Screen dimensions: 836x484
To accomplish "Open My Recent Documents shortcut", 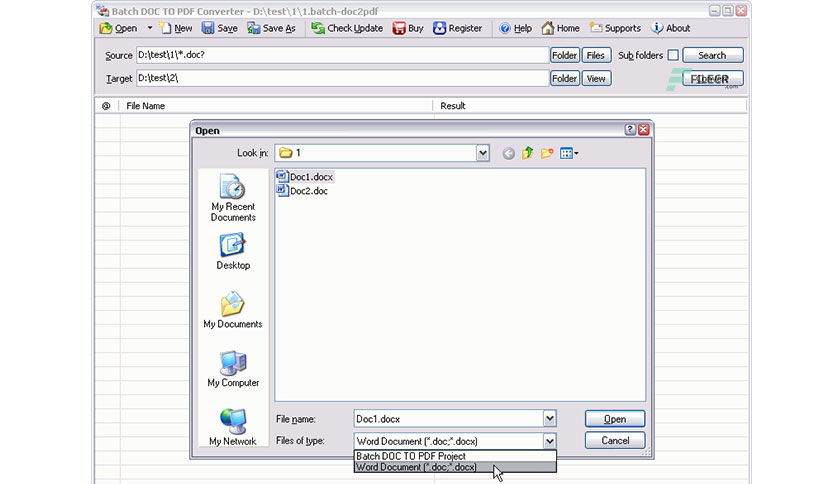I will [x=233, y=198].
